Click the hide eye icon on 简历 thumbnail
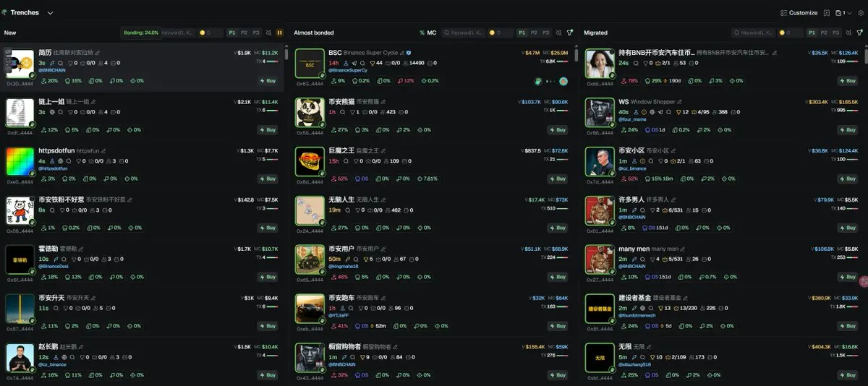 click(x=8, y=53)
